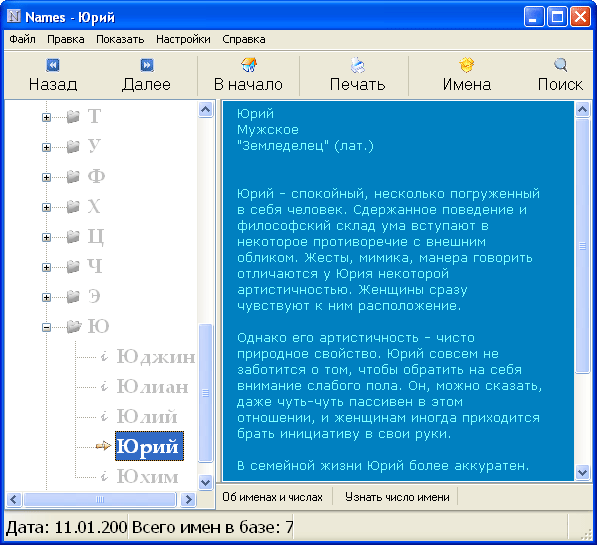Click the Дата status bar field
Image resolution: width=597 pixels, height=545 pixels.
pos(66,527)
